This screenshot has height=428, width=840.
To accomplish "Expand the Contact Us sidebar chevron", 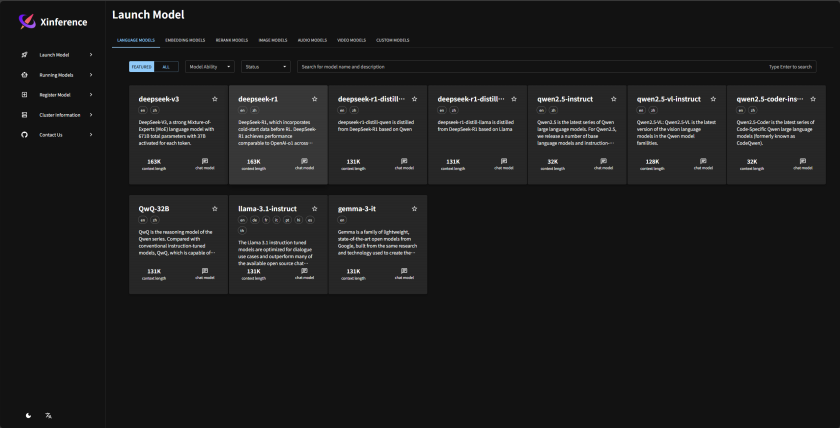I will [91, 135].
